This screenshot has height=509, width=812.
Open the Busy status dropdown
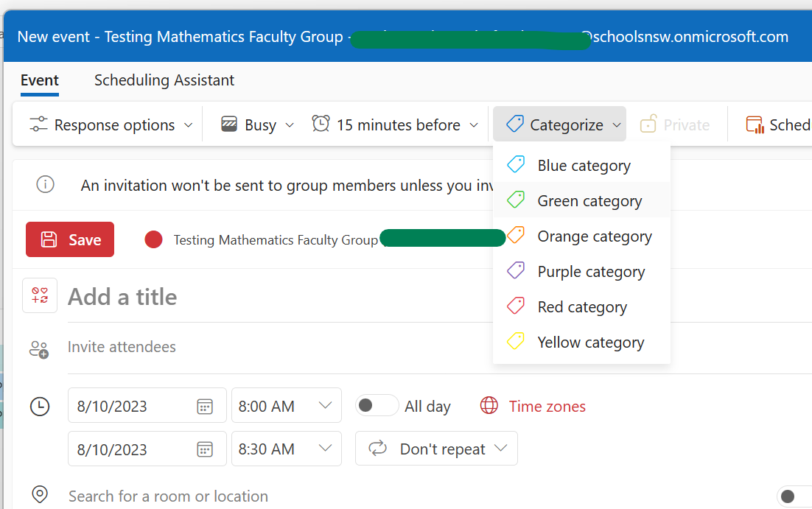tap(258, 125)
